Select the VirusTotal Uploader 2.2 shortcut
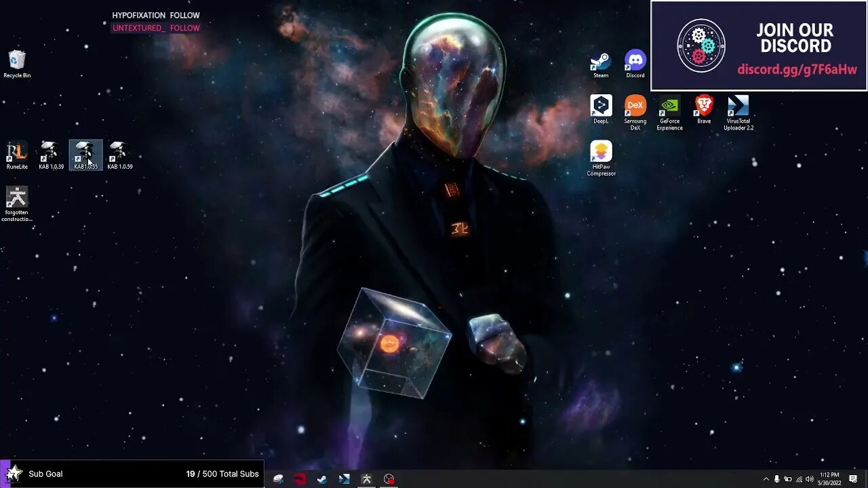 [x=738, y=113]
